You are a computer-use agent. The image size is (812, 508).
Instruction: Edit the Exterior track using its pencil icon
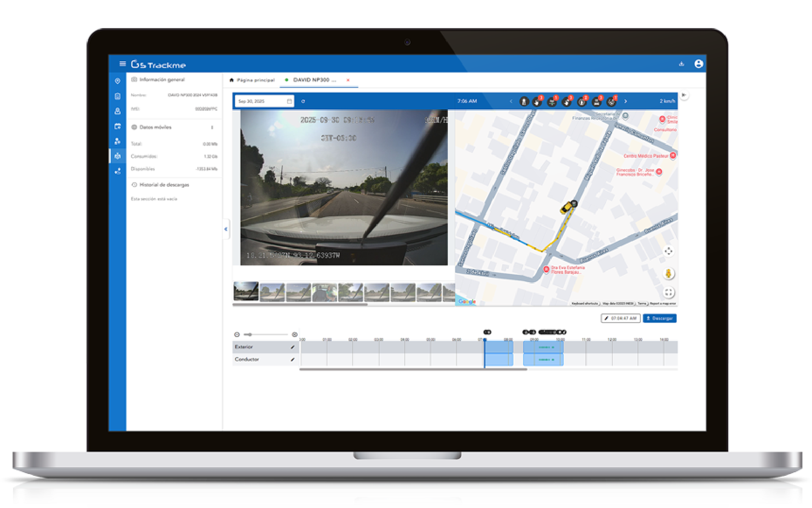292,347
